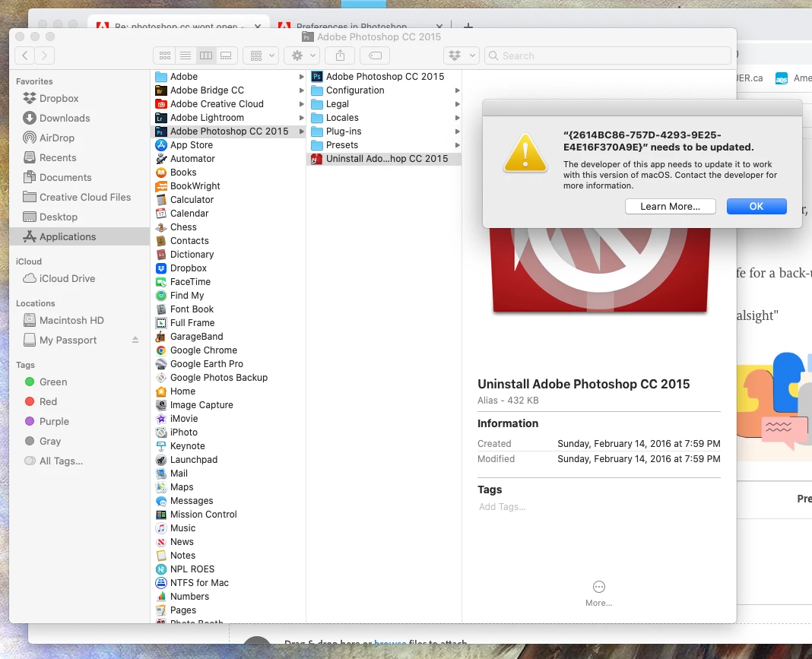Switch to Preferences in Photoshop browser tab

(352, 25)
